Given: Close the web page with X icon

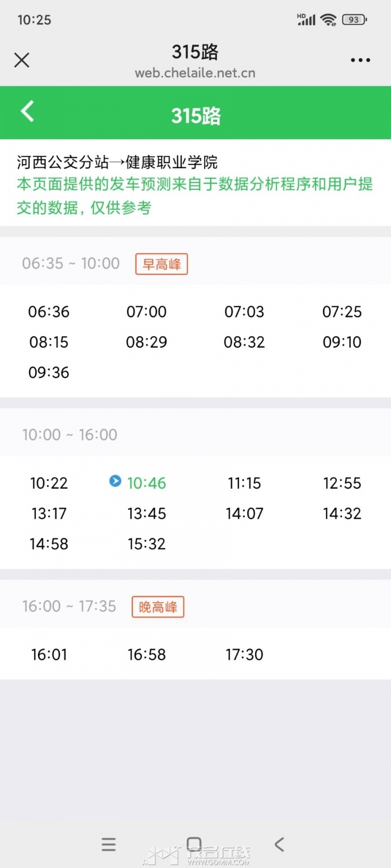Looking at the screenshot, I should pyautogui.click(x=22, y=60).
